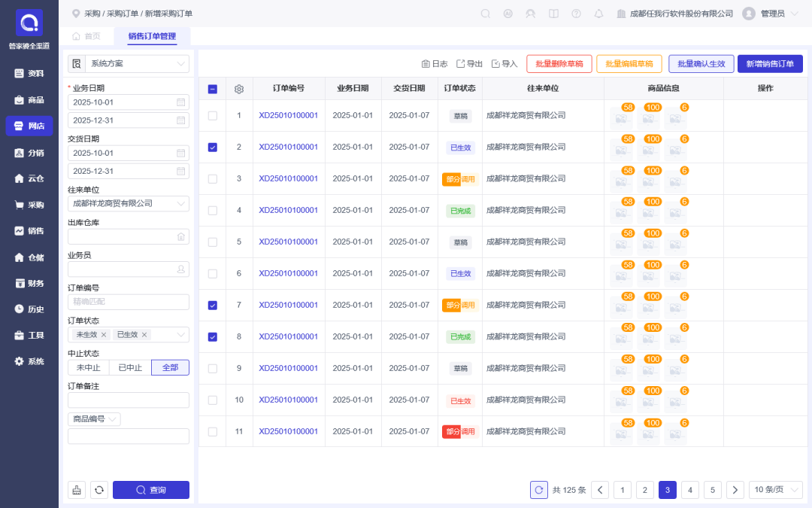This screenshot has width=812, height=508.
Task: Click the refresh icon beside pagination
Action: click(x=539, y=490)
